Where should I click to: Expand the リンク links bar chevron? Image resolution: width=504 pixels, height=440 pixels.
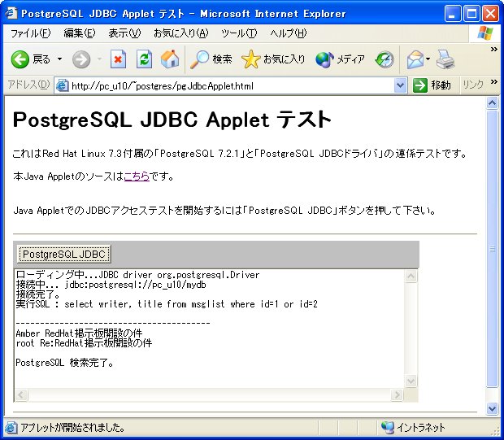494,82
